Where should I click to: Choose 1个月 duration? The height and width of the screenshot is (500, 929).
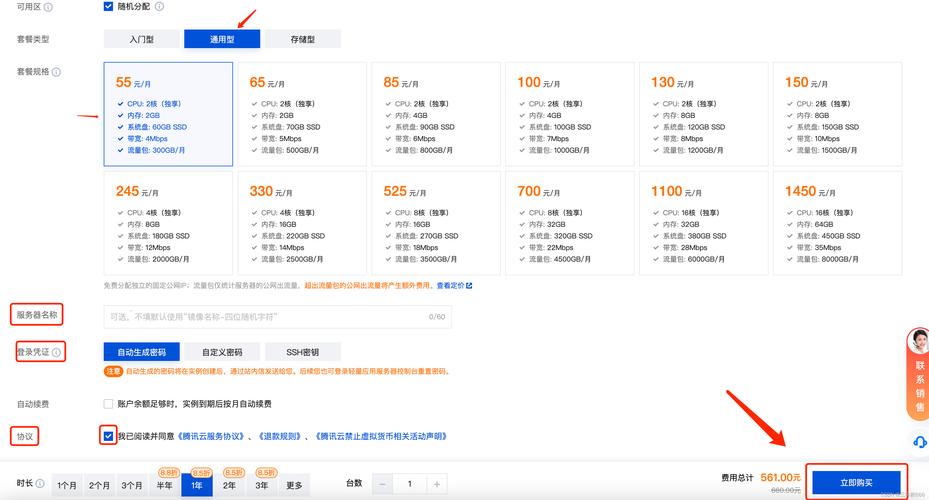click(x=67, y=485)
